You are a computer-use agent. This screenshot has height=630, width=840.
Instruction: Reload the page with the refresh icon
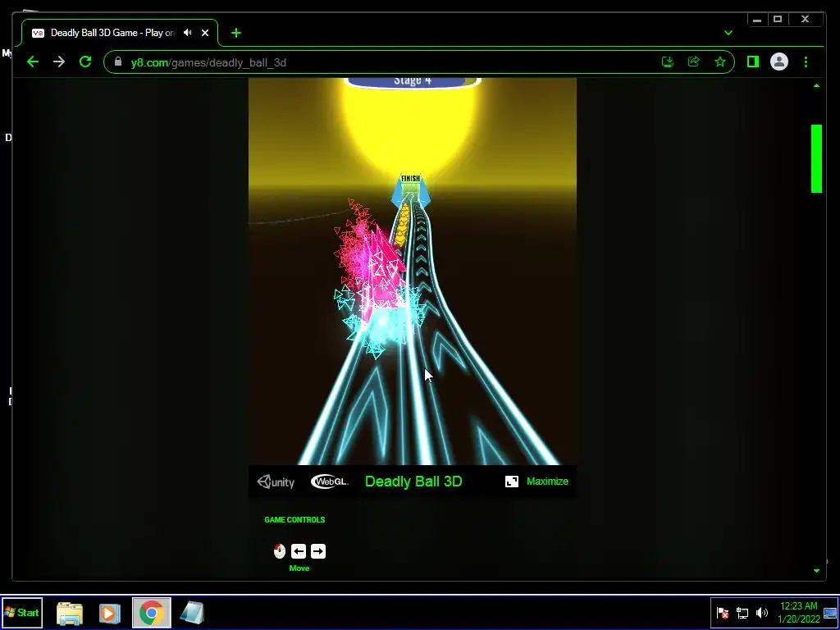(85, 62)
